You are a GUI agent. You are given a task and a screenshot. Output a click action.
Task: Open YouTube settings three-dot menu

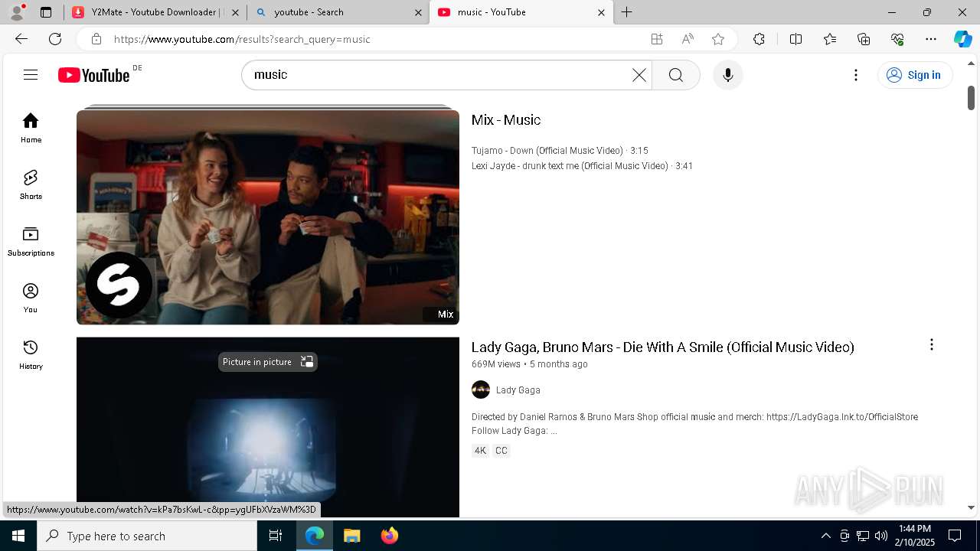click(856, 75)
